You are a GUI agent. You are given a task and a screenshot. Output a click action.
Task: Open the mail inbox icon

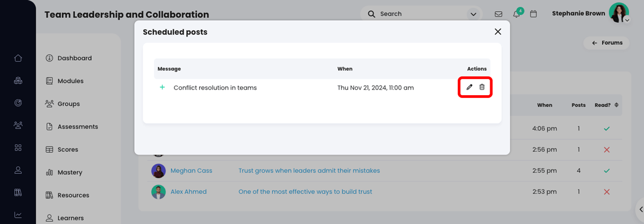[499, 14]
